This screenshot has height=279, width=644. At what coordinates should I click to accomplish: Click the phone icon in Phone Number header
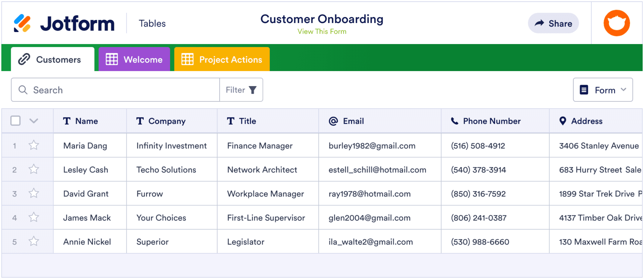pyautogui.click(x=454, y=121)
